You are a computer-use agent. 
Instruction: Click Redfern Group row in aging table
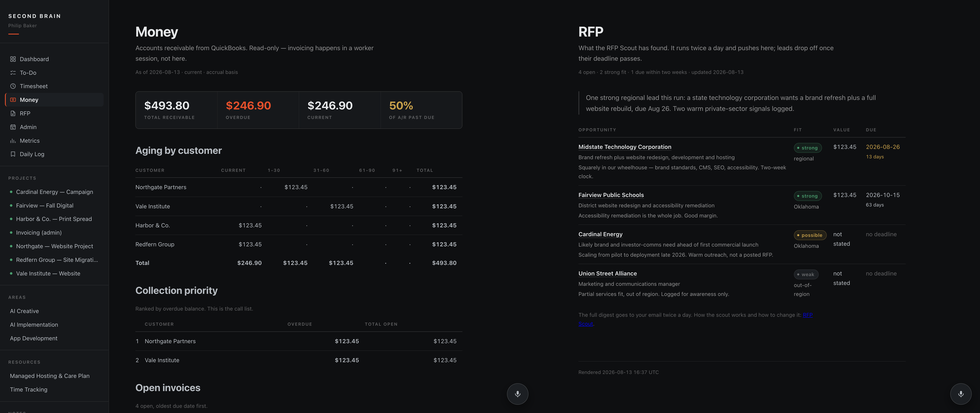pyautogui.click(x=299, y=244)
